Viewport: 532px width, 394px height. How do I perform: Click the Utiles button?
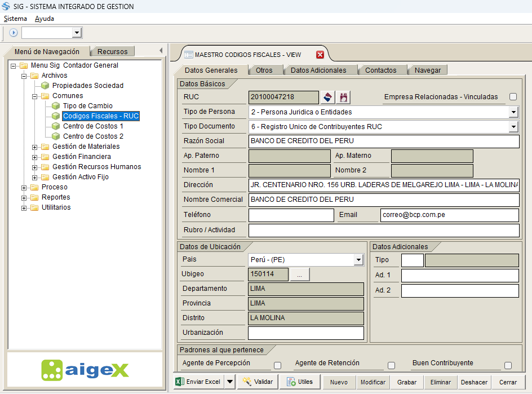tap(300, 382)
